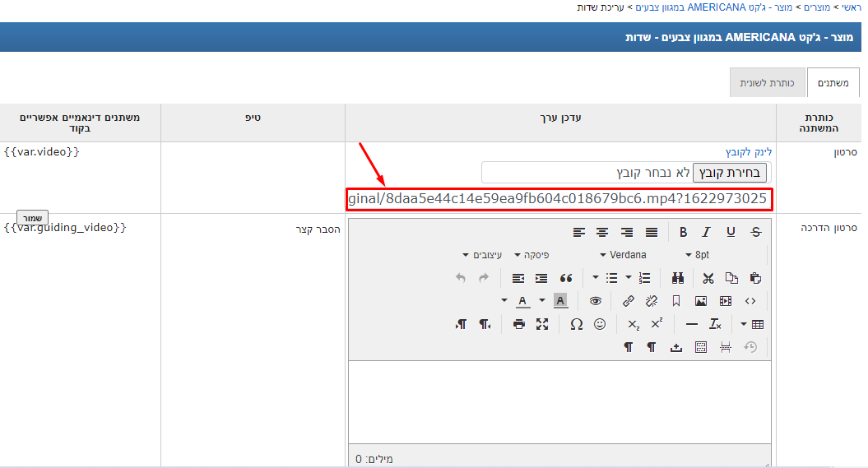Expand bullet list style arrow
This screenshot has height=468, width=868.
(596, 277)
